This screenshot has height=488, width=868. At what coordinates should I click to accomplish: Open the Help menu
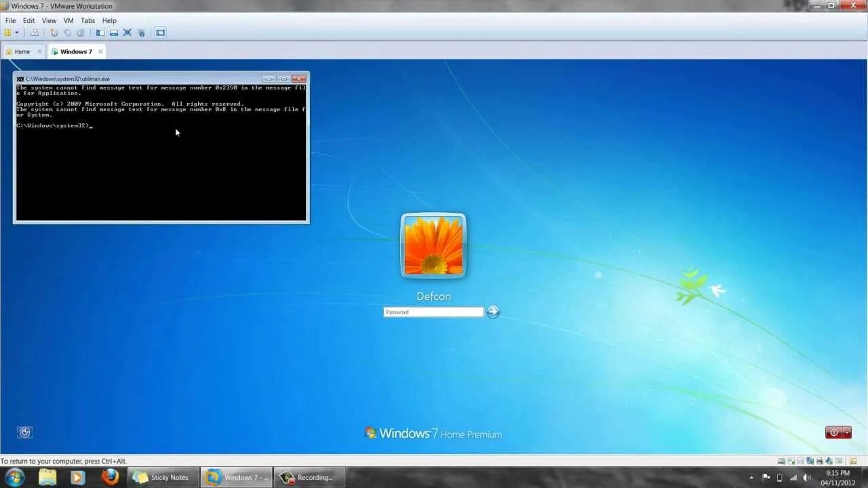click(109, 20)
